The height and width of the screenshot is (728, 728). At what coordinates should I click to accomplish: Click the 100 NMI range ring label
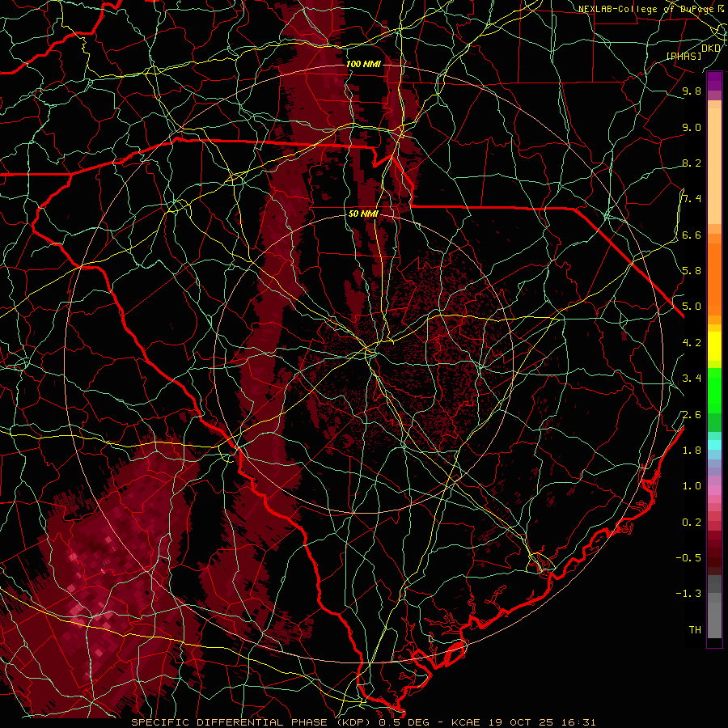(363, 64)
